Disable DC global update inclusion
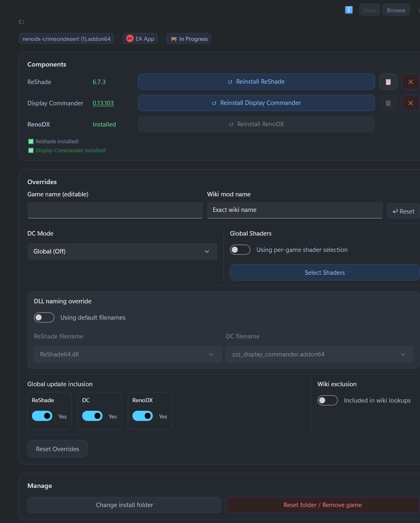The image size is (420, 523). tap(92, 416)
